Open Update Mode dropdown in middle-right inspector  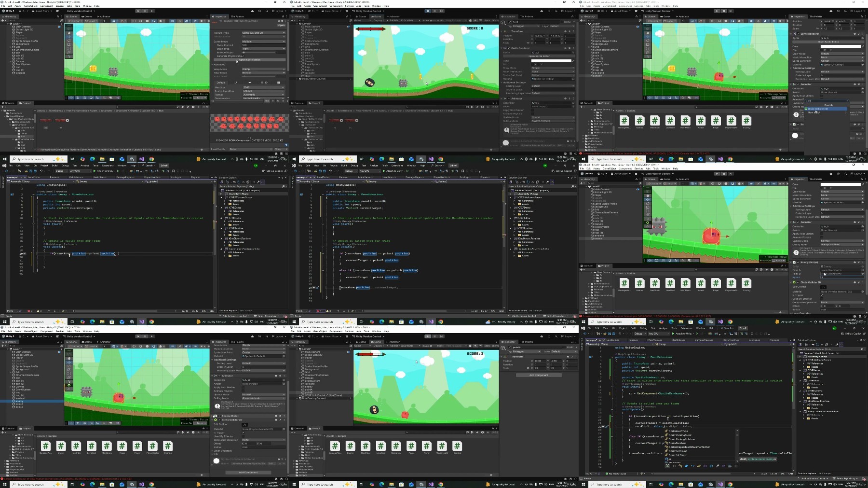coord(842,241)
